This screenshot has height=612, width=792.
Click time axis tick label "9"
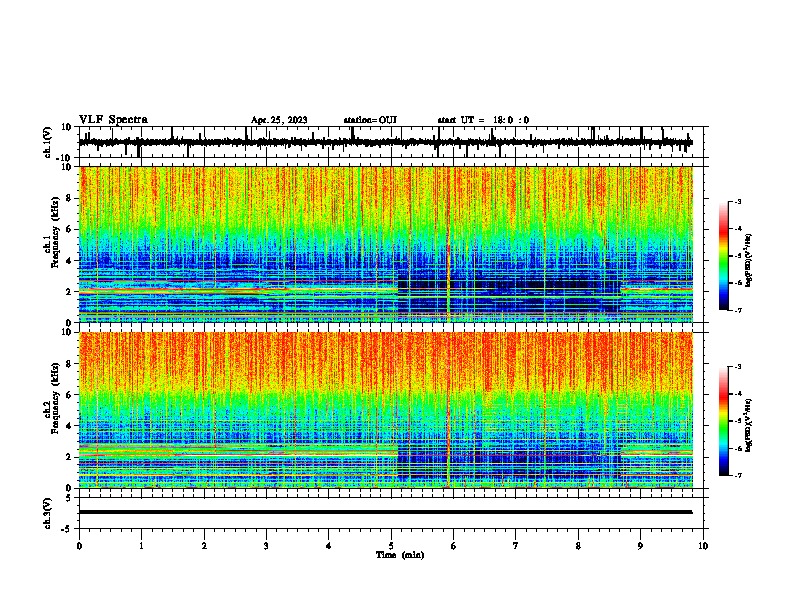coord(640,546)
